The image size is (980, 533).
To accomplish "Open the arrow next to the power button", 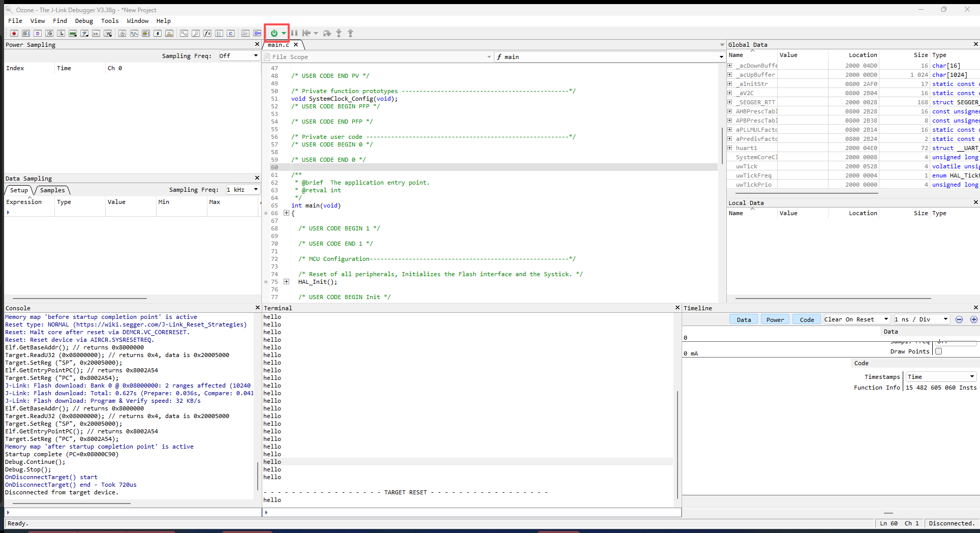I will tap(284, 34).
